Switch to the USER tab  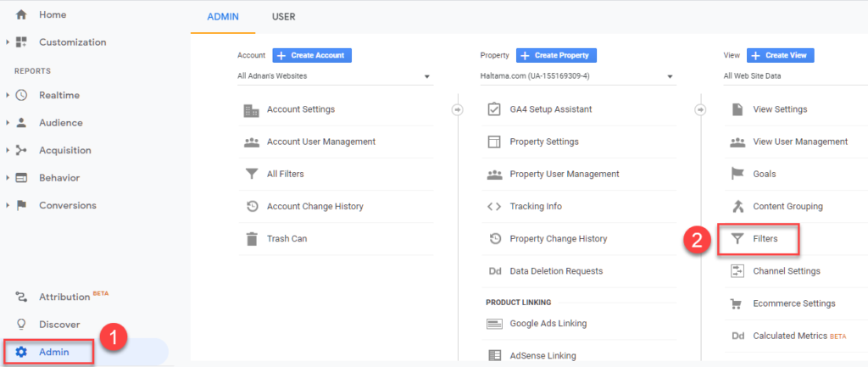[283, 17]
